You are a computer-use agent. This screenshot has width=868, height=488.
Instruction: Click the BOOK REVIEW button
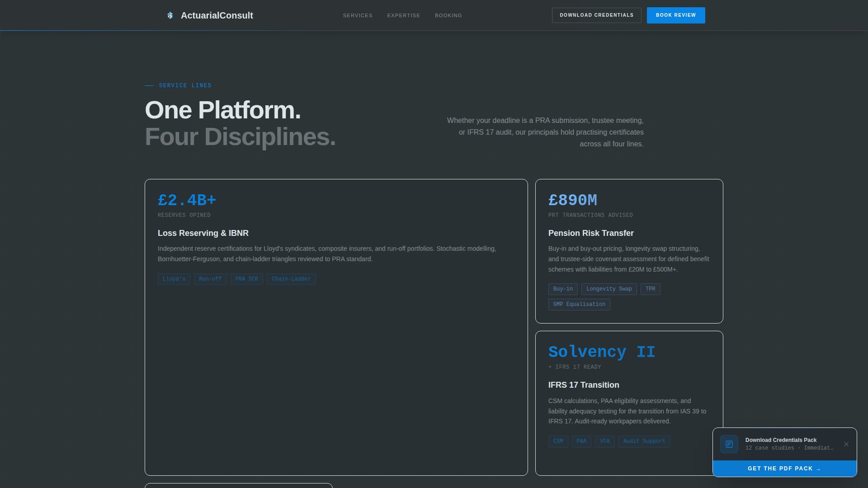(675, 15)
